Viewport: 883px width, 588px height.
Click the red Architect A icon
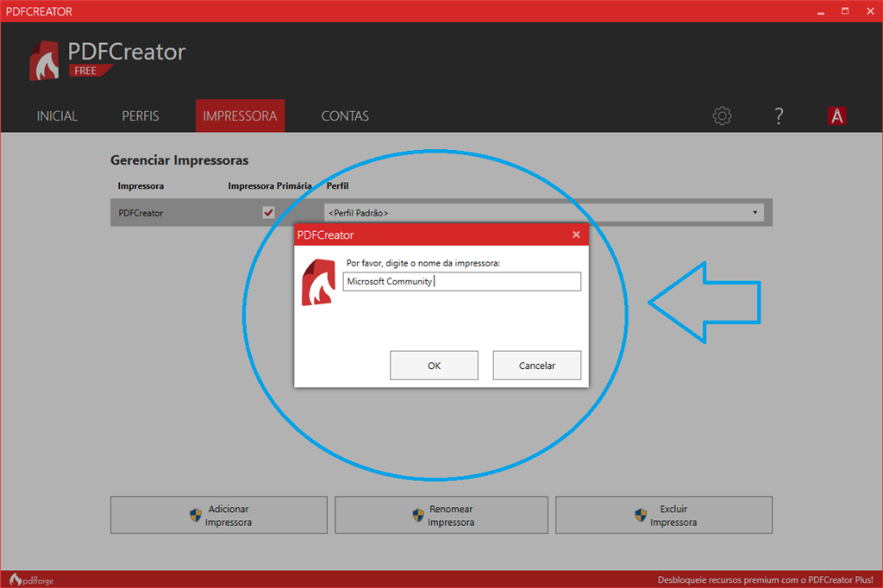pyautogui.click(x=836, y=116)
